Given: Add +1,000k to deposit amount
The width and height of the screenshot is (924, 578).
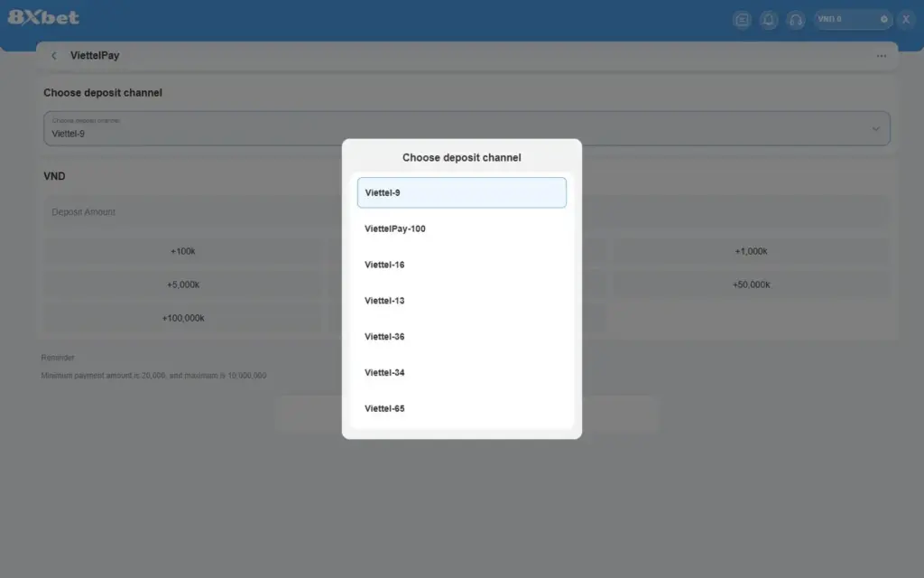Looking at the screenshot, I should (751, 251).
